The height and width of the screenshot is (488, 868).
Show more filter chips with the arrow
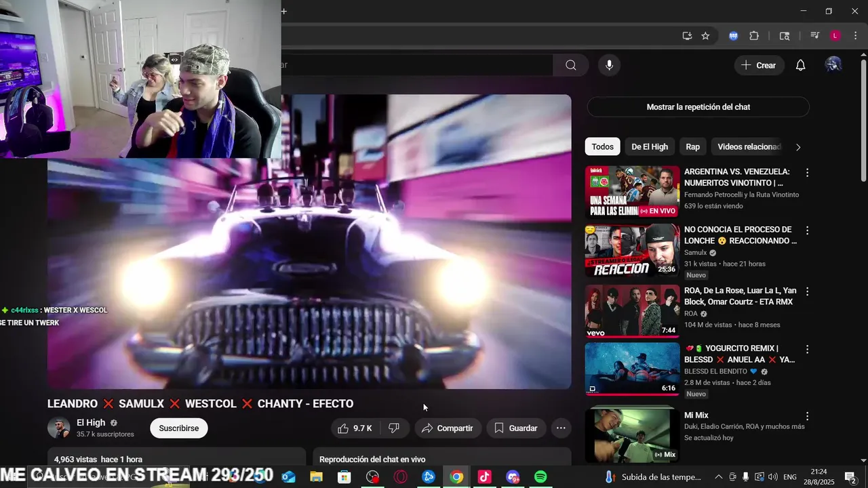point(798,147)
